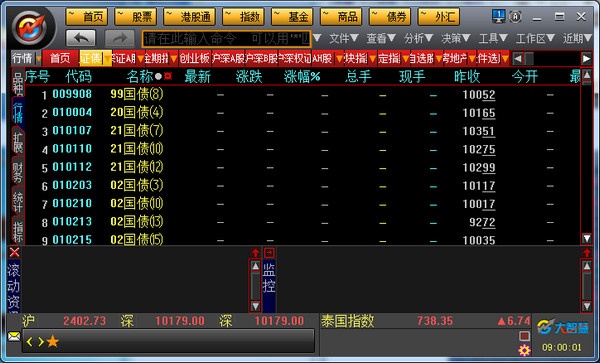
Task: Click the network monitor icon in title bar
Action: (498, 16)
